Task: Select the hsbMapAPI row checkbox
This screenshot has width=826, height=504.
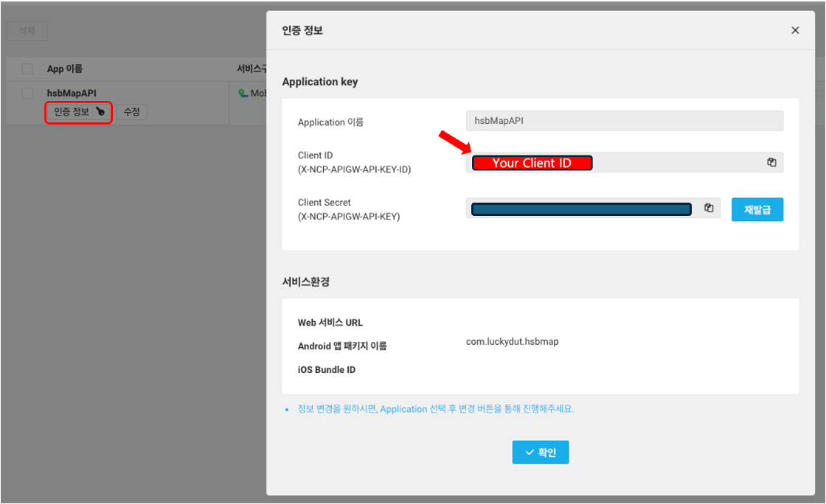Action: 27,94
